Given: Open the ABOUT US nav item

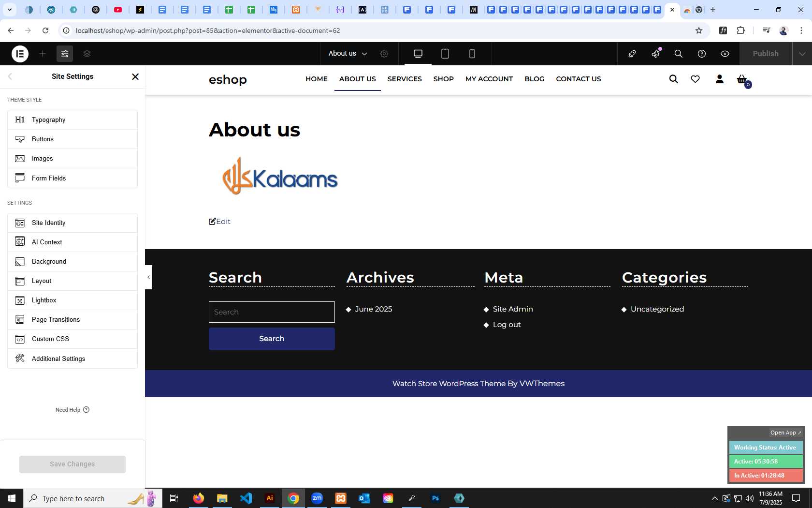Looking at the screenshot, I should point(358,79).
